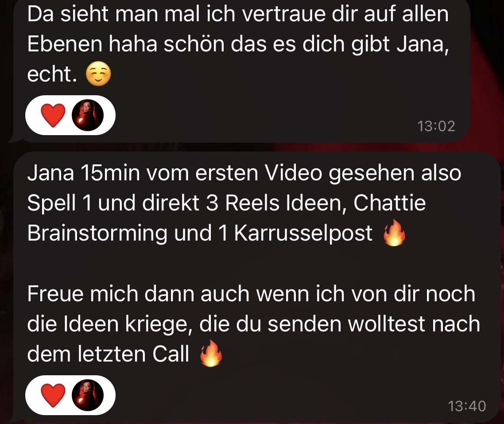The image size is (504, 424).
Task: Click the word "Karrusselpost"
Action: (303, 233)
